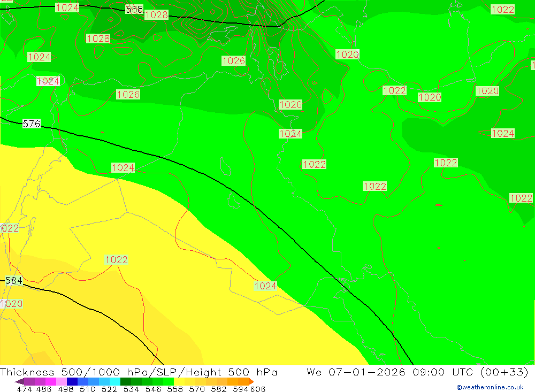This screenshot has width=535, height=392.
Task: Click the 534 legend value
Action: [132, 389]
